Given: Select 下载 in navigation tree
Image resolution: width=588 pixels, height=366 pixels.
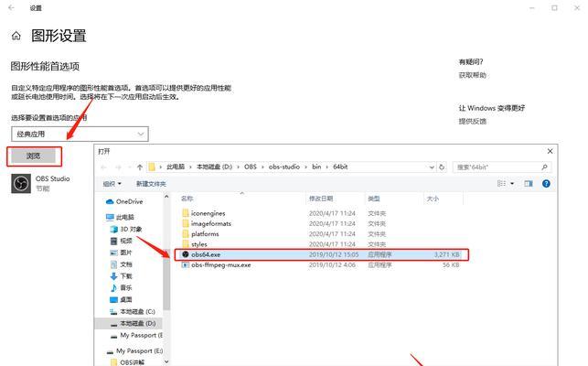Looking at the screenshot, I should 121,276.
